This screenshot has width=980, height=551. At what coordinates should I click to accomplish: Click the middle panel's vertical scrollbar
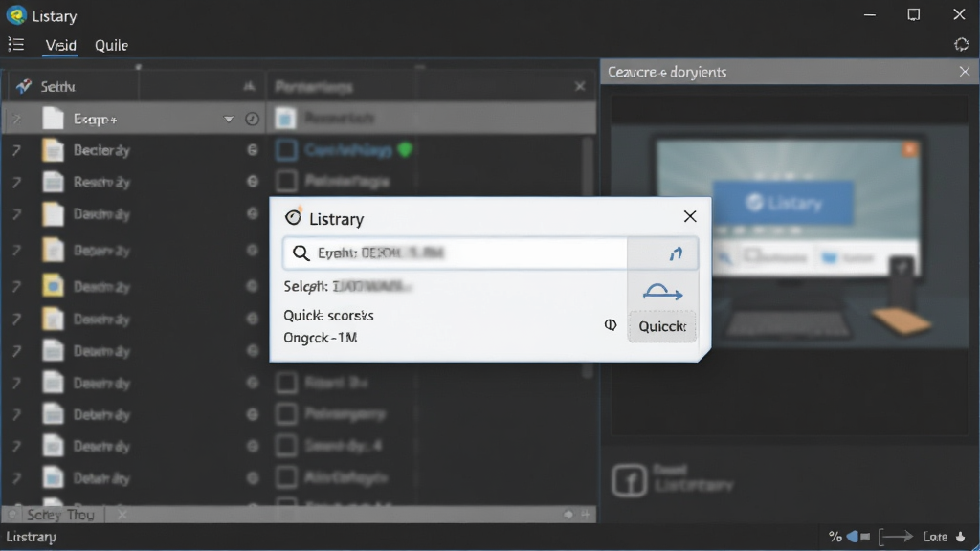point(588,257)
